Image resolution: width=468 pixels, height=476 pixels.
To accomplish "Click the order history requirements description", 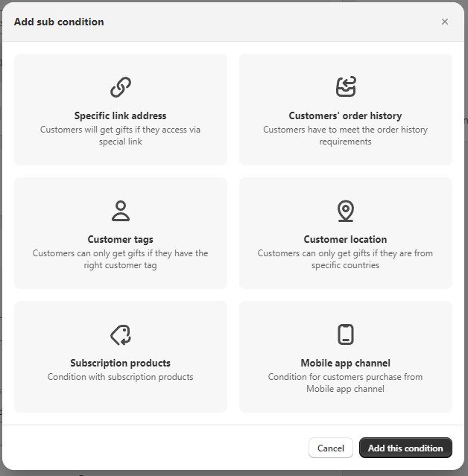I will coord(345,136).
